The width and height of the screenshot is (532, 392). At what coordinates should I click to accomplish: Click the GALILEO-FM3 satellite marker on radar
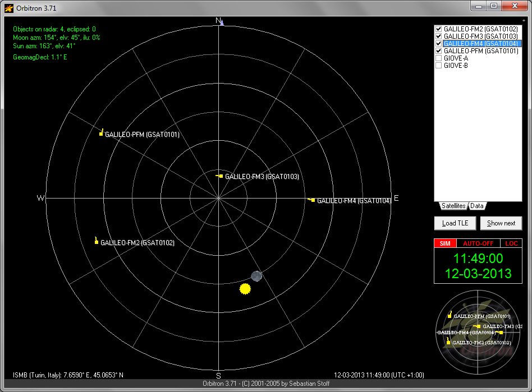[x=221, y=176]
